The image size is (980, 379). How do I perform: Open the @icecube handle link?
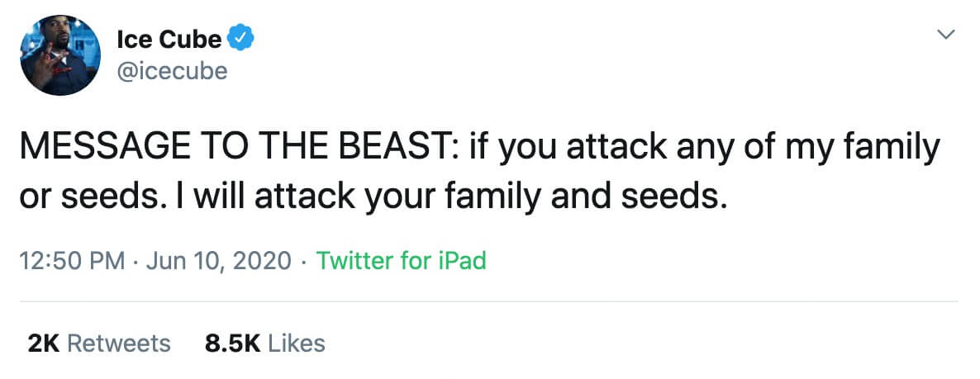coord(172,71)
